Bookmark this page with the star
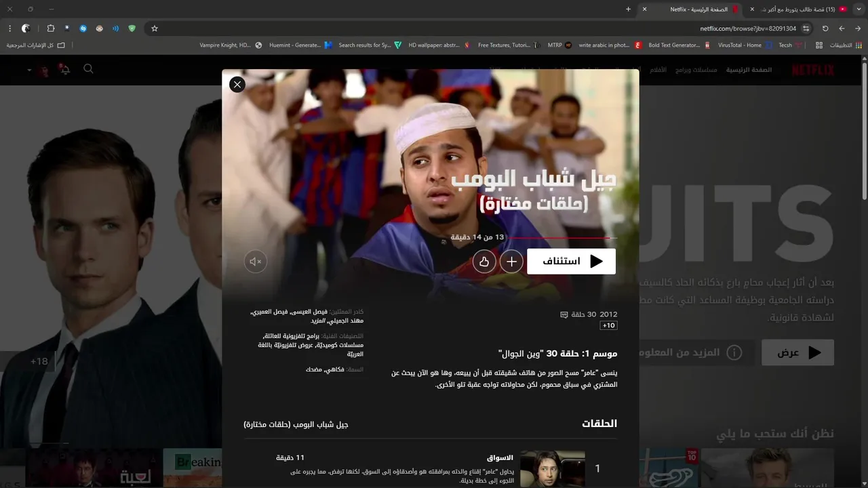Viewport: 868px width, 488px height. pos(155,28)
